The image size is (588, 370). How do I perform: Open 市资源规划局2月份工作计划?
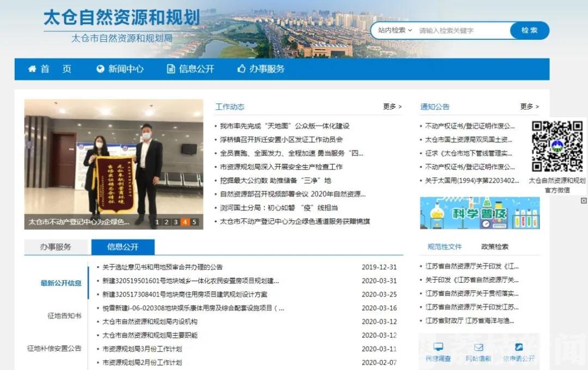pos(142,362)
